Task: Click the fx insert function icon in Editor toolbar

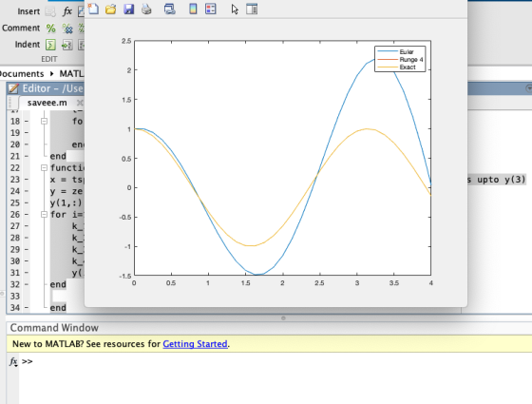Action: [x=67, y=11]
